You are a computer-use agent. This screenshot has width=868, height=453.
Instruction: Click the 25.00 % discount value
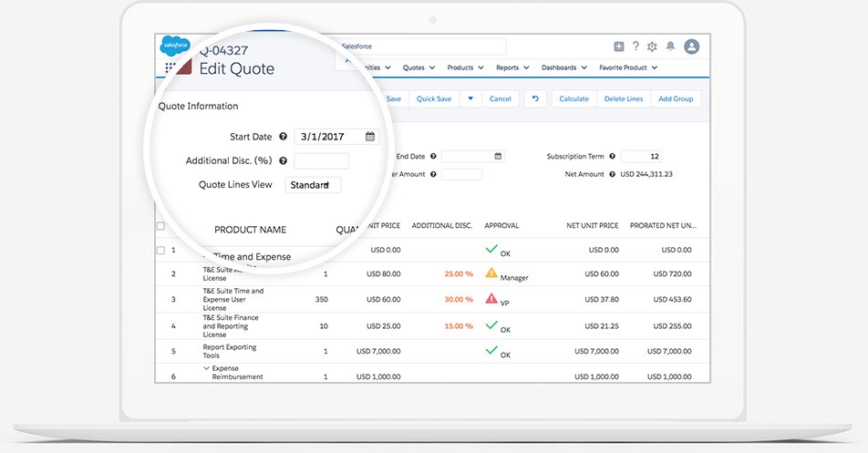tap(459, 273)
